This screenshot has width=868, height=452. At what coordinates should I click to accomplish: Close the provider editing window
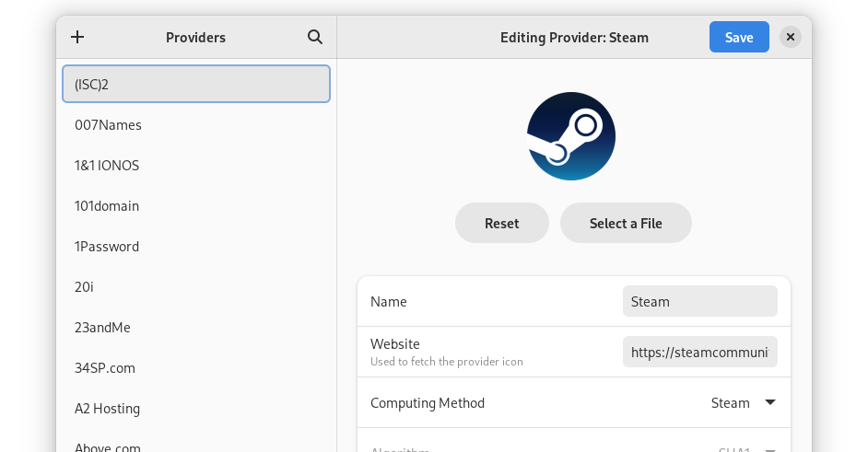(x=791, y=37)
